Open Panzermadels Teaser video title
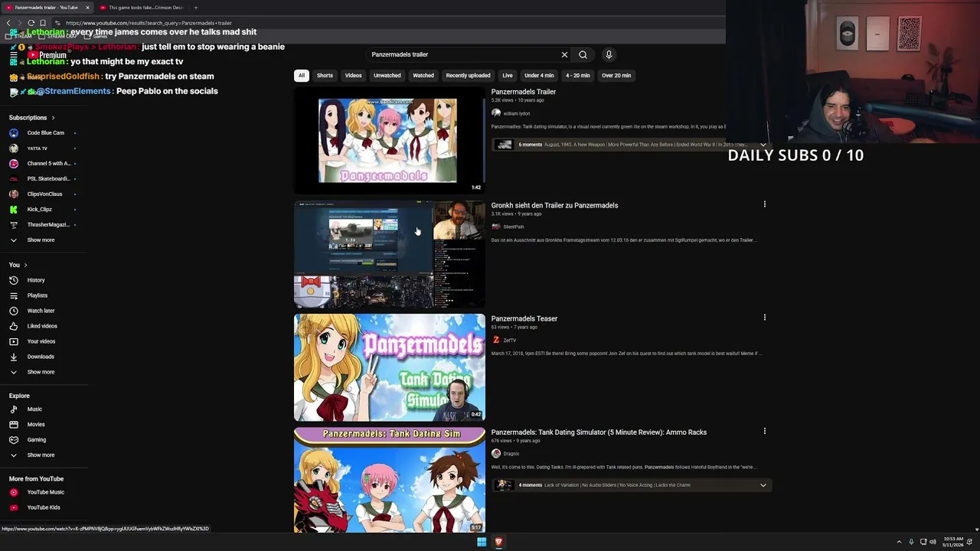Viewport: 980px width, 551px height. point(524,318)
